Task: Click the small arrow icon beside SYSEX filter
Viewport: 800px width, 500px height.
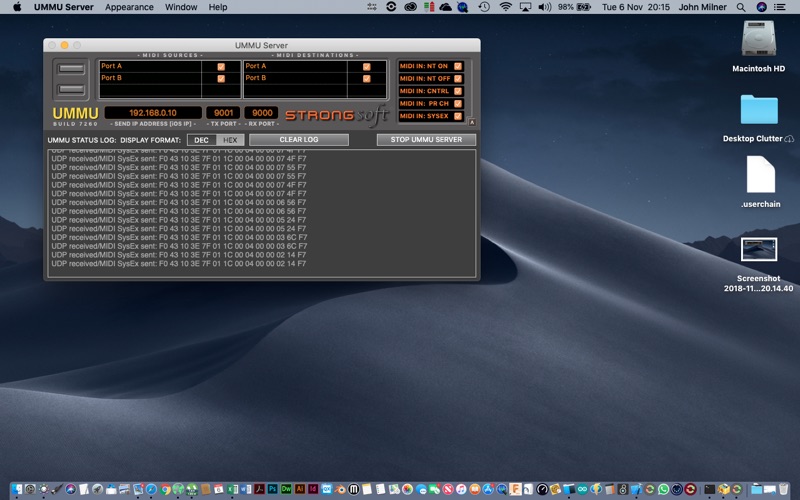Action: click(472, 122)
